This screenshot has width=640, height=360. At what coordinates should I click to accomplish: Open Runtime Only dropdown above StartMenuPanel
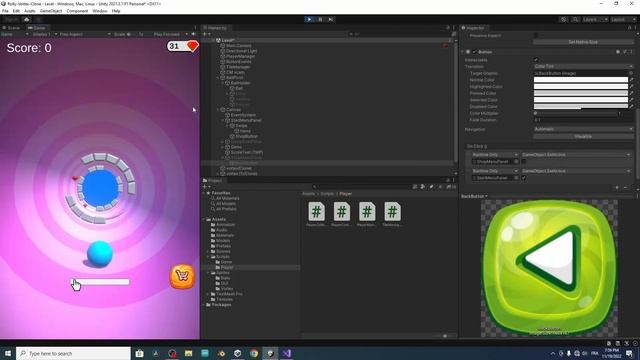click(495, 171)
